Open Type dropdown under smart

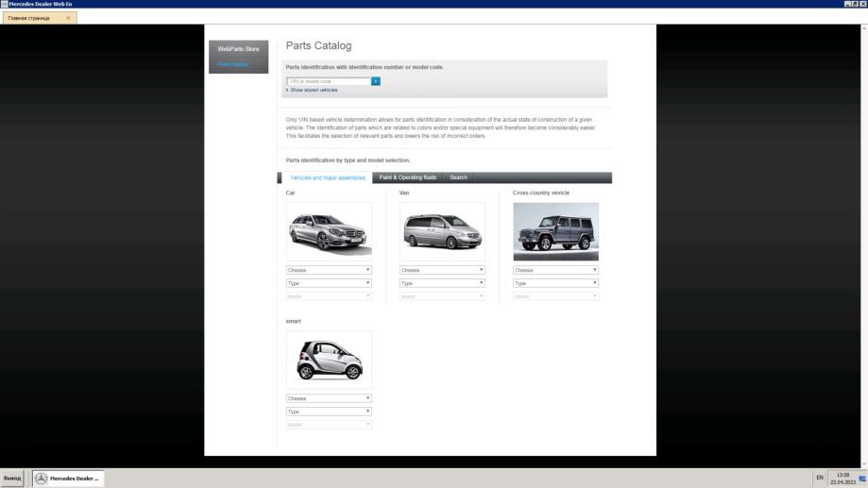(329, 412)
